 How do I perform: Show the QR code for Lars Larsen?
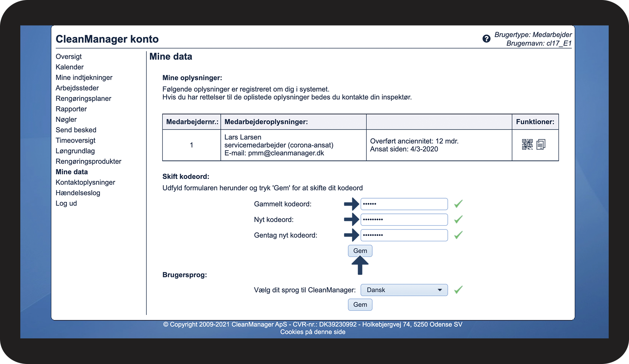[527, 144]
